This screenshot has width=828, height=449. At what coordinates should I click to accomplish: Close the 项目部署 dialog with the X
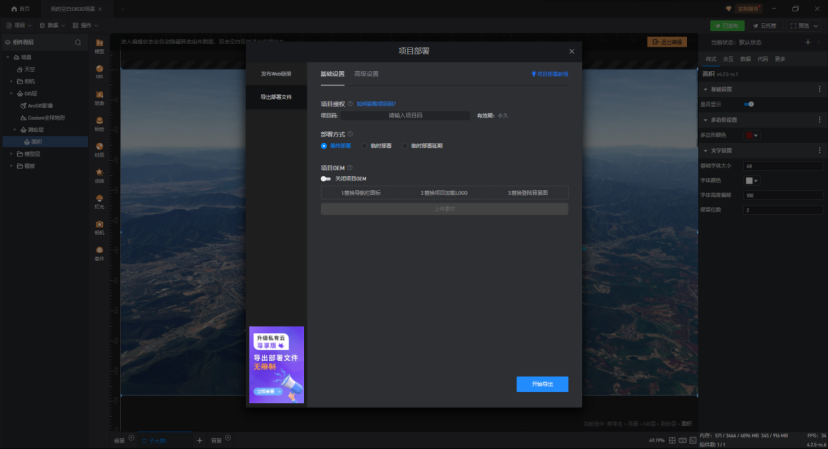click(571, 51)
